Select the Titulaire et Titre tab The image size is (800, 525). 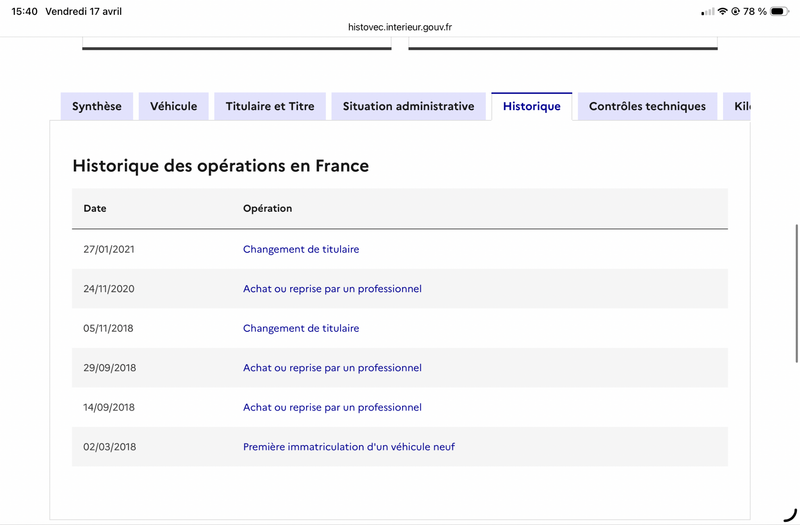tap(270, 106)
